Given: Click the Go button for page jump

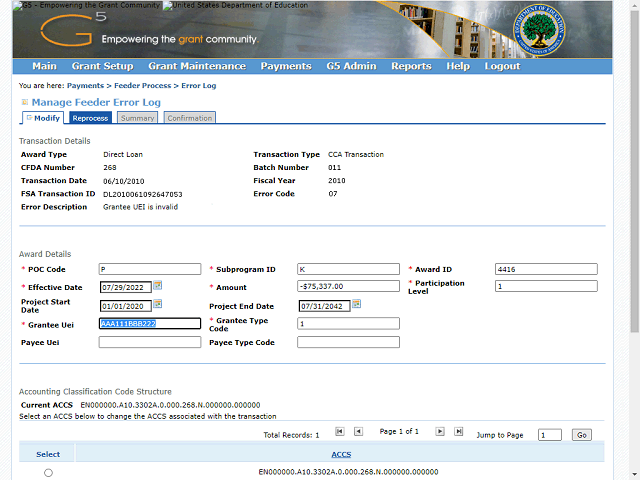Looking at the screenshot, I should click(581, 435).
